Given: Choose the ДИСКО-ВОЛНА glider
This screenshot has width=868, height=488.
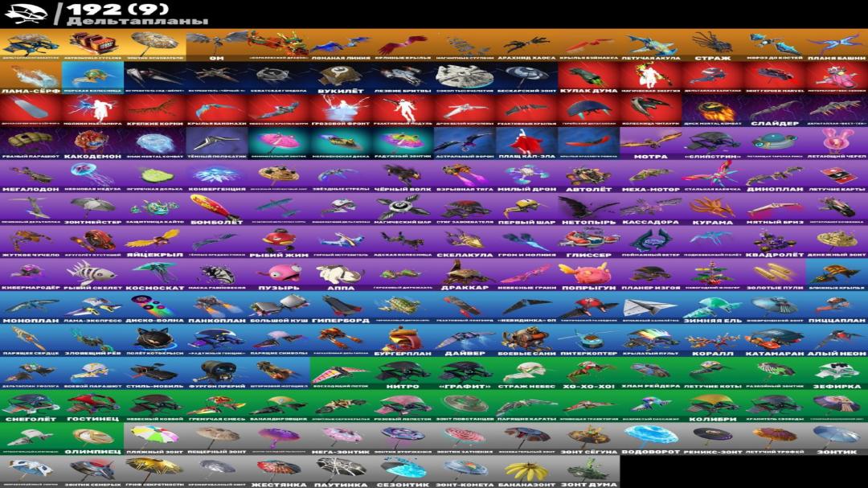Looking at the screenshot, I should coord(155,307).
